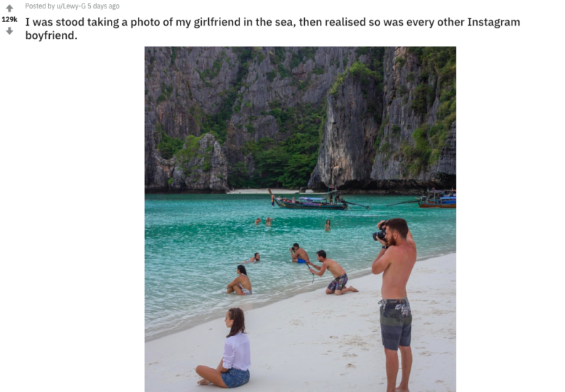Open the post title about Instagram boyfriend

point(272,28)
